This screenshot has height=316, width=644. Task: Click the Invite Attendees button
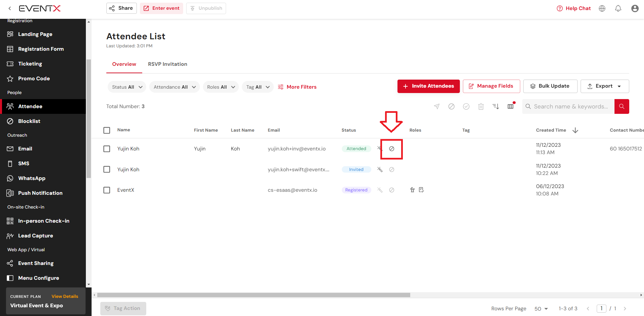(428, 86)
